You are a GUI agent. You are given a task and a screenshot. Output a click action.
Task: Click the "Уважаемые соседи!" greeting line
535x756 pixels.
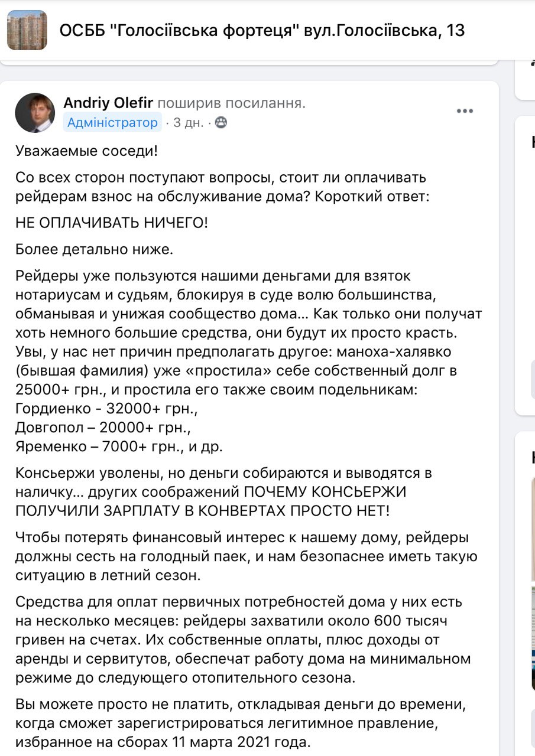(87, 151)
